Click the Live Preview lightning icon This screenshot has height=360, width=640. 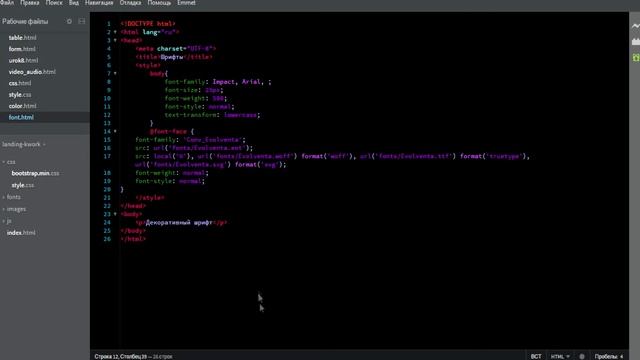(636, 26)
